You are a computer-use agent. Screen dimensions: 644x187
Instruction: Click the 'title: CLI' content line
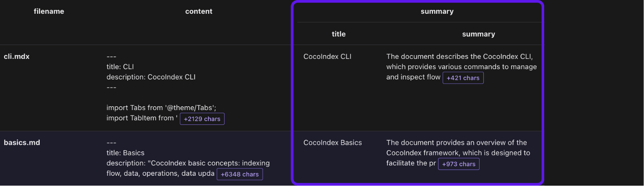(x=120, y=67)
